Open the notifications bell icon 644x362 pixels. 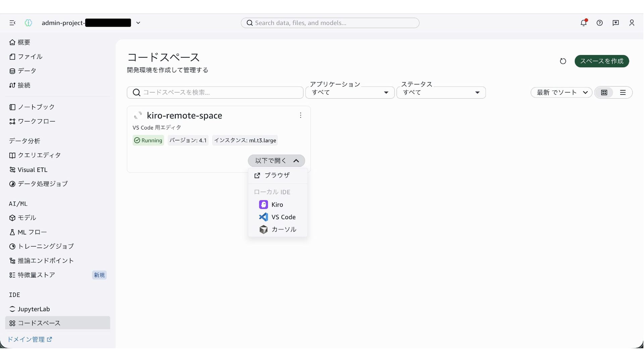(584, 22)
